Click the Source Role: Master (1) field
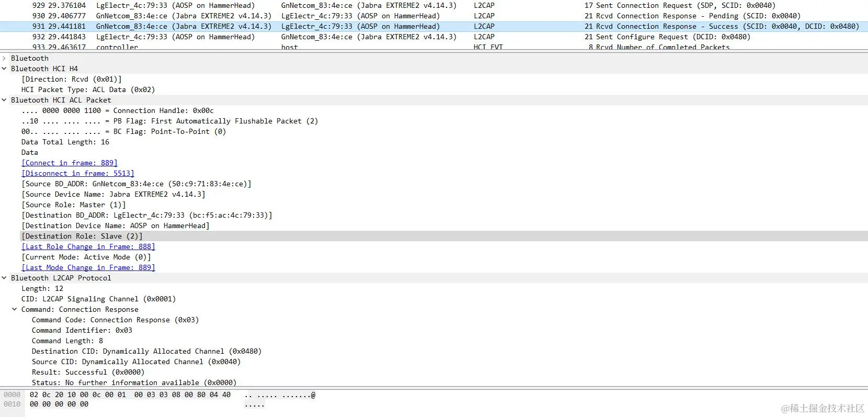 pyautogui.click(x=74, y=205)
